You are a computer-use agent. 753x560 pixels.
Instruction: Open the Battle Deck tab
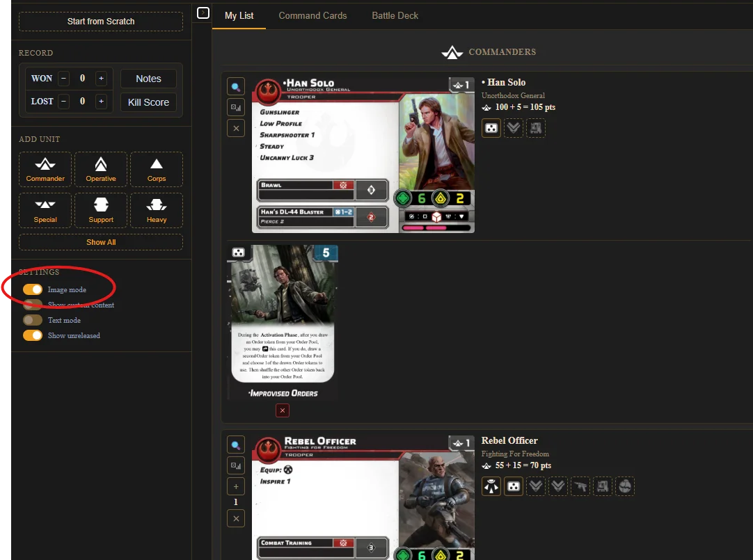[x=395, y=15]
